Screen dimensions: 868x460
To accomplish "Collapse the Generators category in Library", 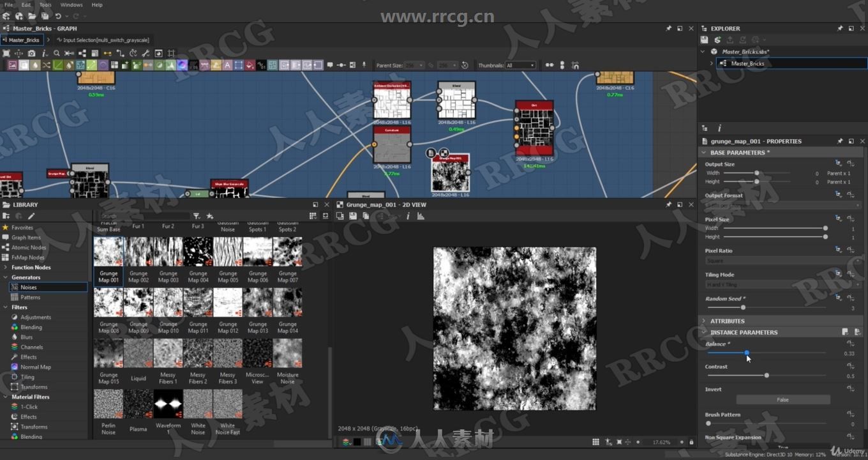I will coord(6,277).
